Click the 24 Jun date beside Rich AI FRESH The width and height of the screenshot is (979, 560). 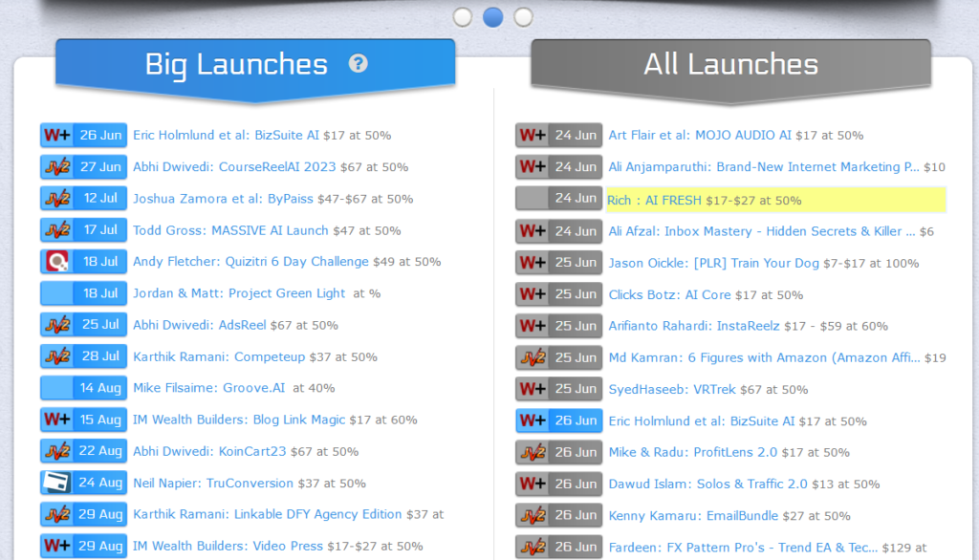tap(576, 198)
